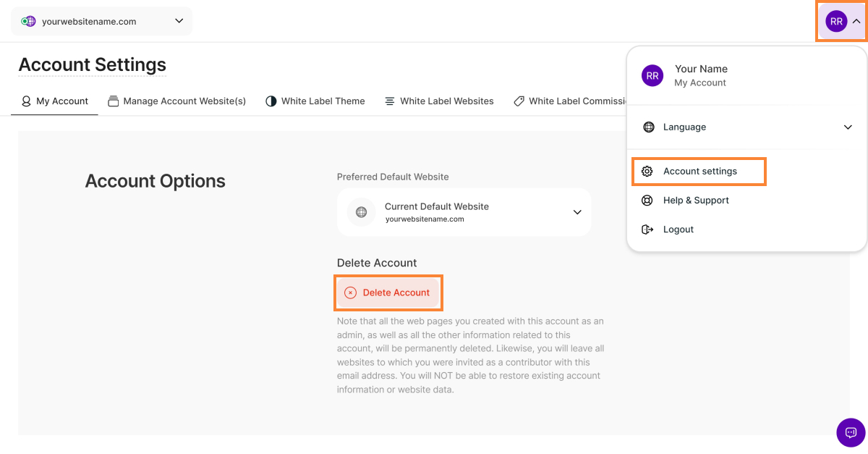Click the lifebuoy Help & Support icon
The image size is (868, 454).
[647, 201]
